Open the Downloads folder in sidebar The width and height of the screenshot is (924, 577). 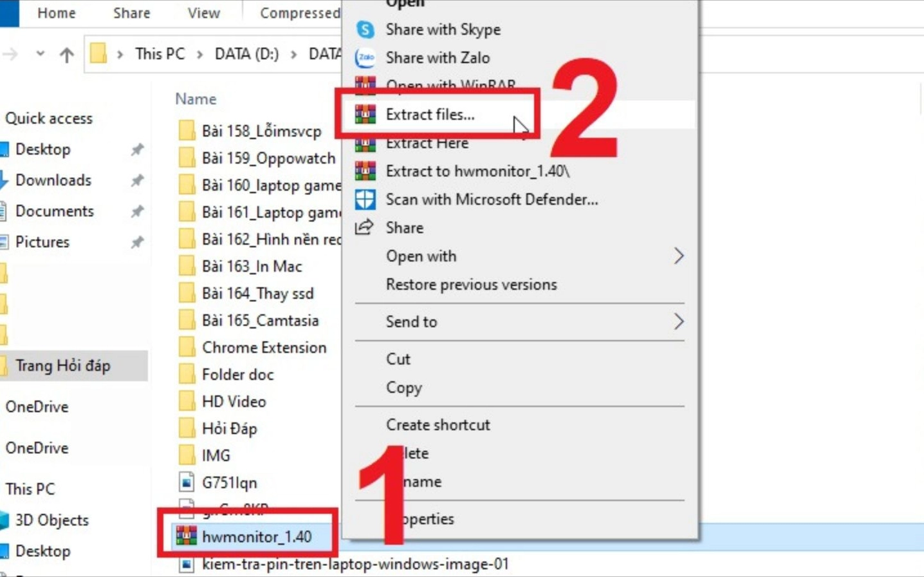(55, 180)
